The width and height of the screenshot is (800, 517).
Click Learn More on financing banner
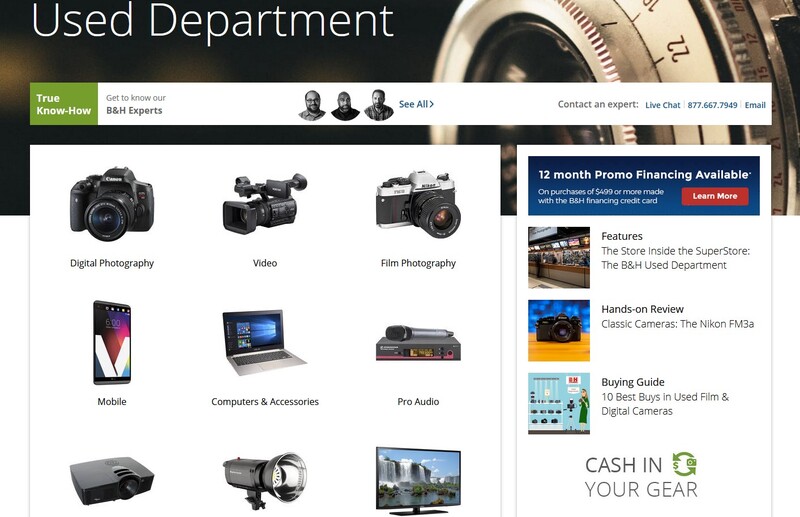[715, 196]
